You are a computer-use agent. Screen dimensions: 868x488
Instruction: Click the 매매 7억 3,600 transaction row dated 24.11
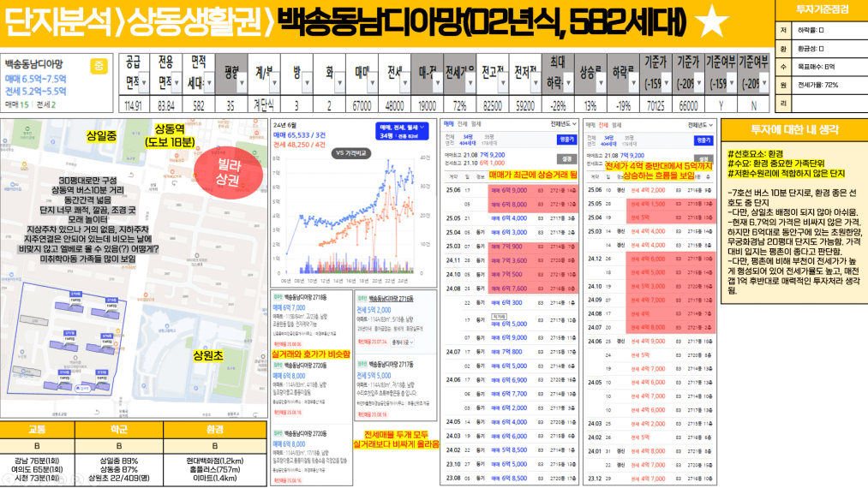pos(512,260)
